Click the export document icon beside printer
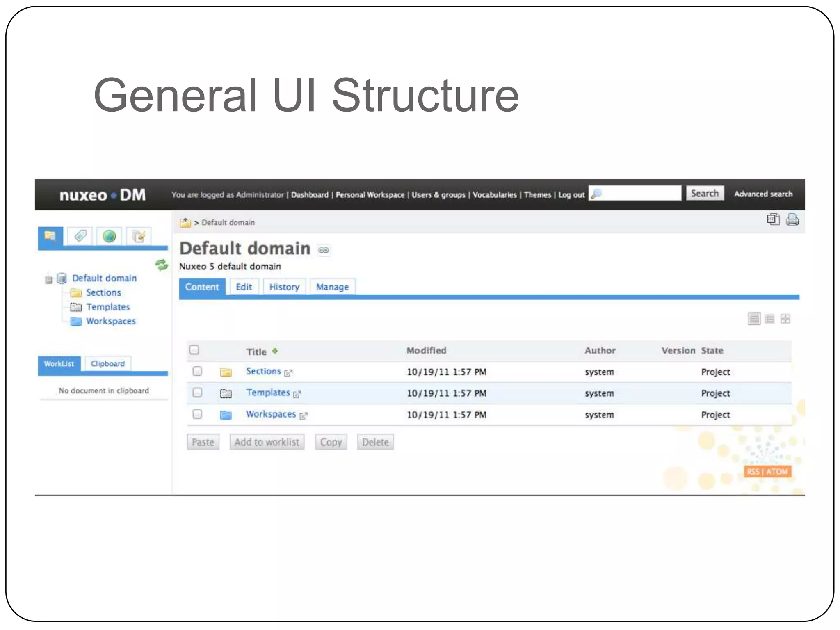Image resolution: width=840 pixels, height=630 pixels. click(x=773, y=219)
